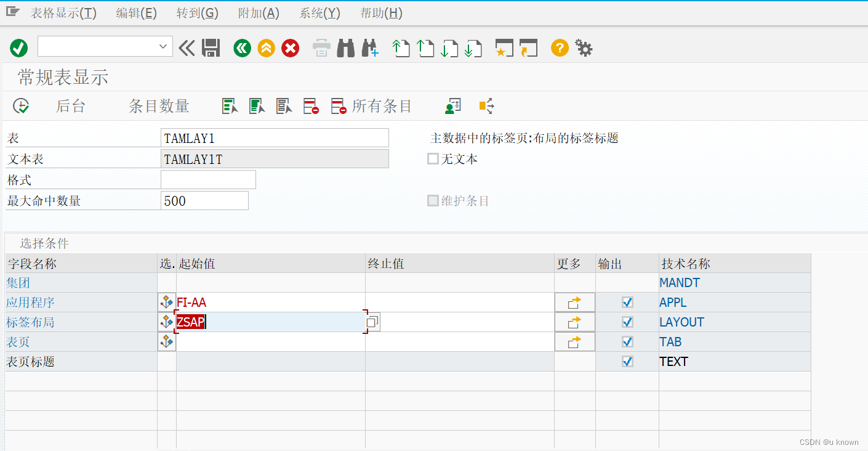Open multiple selection for 标签布局 row

coord(574,322)
